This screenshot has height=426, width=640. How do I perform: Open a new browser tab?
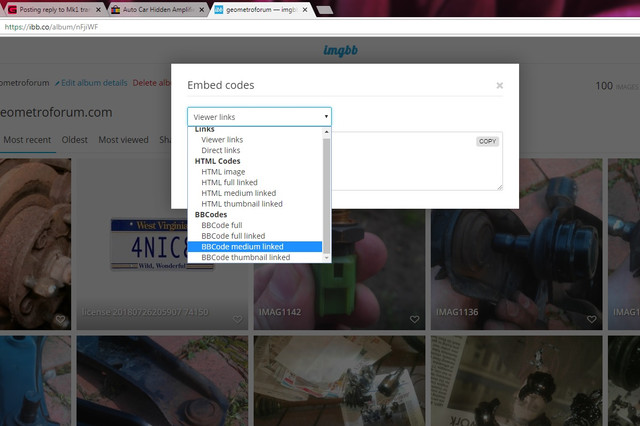pyautogui.click(x=324, y=10)
